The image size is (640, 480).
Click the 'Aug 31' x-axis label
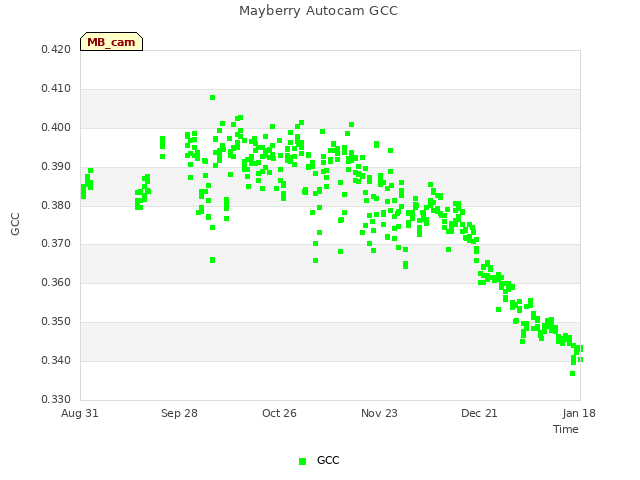tap(80, 413)
